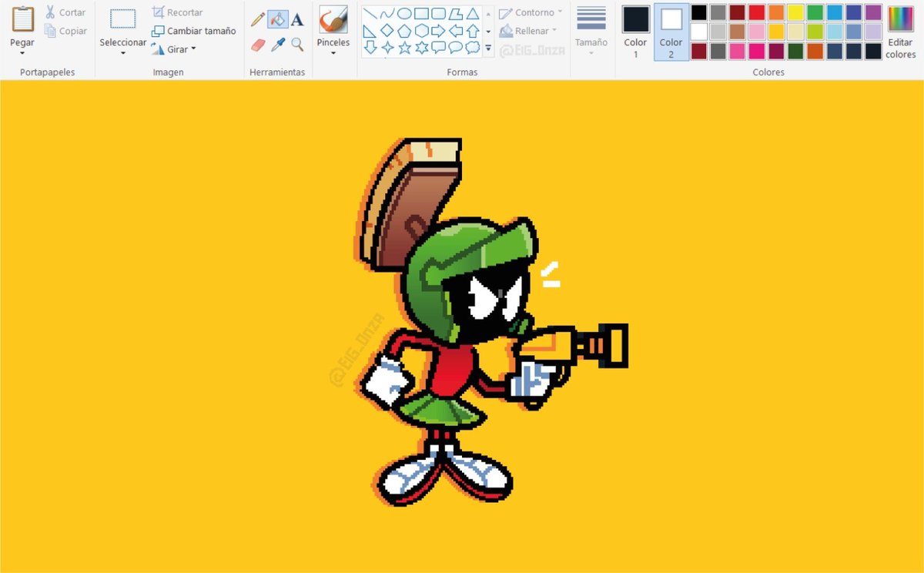The image size is (924, 573).
Task: Choose the Oval shape
Action: click(404, 13)
